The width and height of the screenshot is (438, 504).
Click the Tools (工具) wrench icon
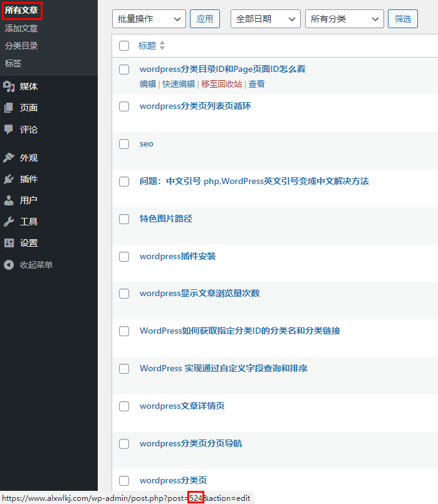coord(9,222)
